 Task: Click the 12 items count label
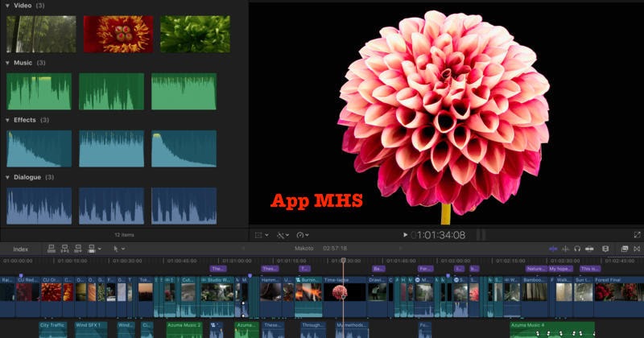(124, 235)
